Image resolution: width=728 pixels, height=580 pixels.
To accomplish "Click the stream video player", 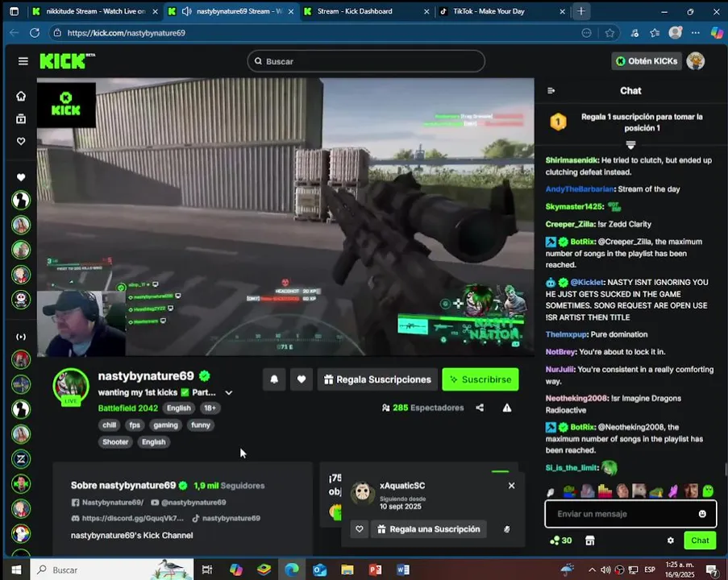I will (x=285, y=217).
